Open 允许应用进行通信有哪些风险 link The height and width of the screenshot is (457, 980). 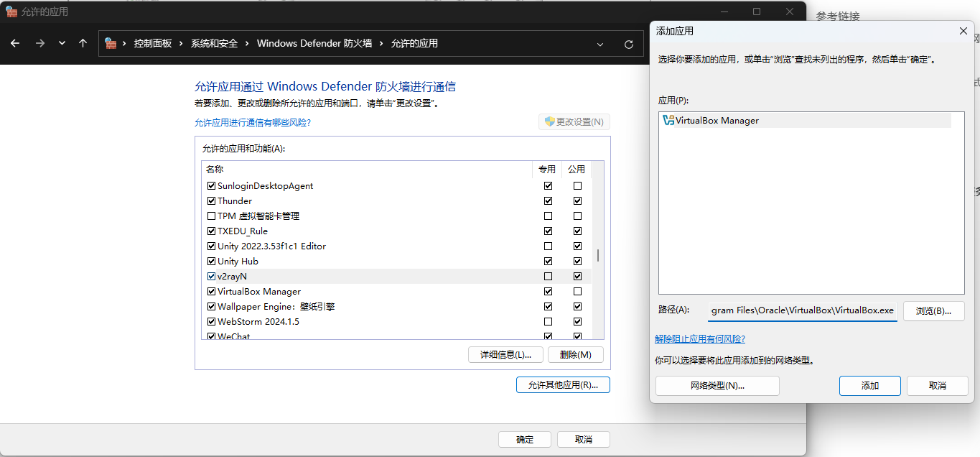point(253,123)
